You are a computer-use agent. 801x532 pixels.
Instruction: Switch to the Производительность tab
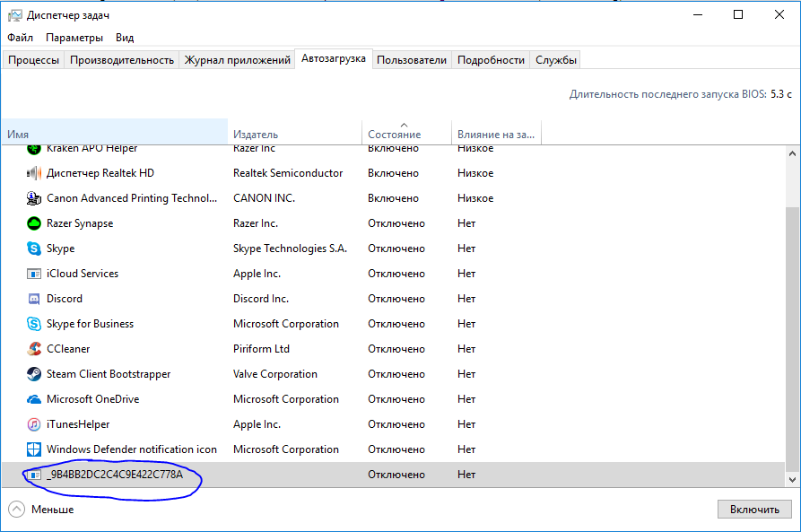click(122, 60)
